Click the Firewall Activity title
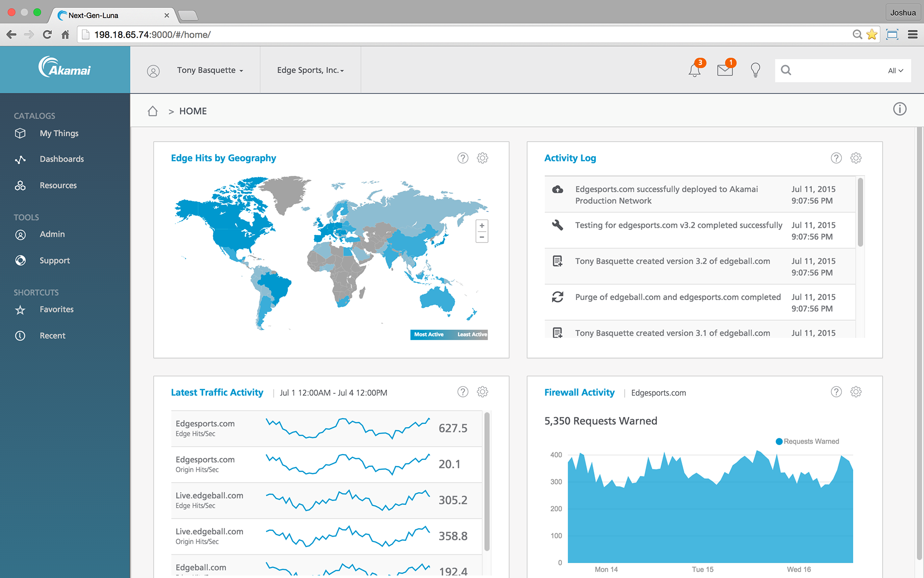This screenshot has height=578, width=924. (x=579, y=393)
